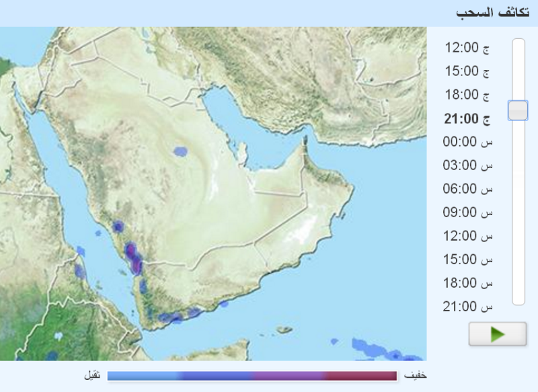The image size is (538, 392).
Task: Select the 00:00 س time entry
Action: 467,142
